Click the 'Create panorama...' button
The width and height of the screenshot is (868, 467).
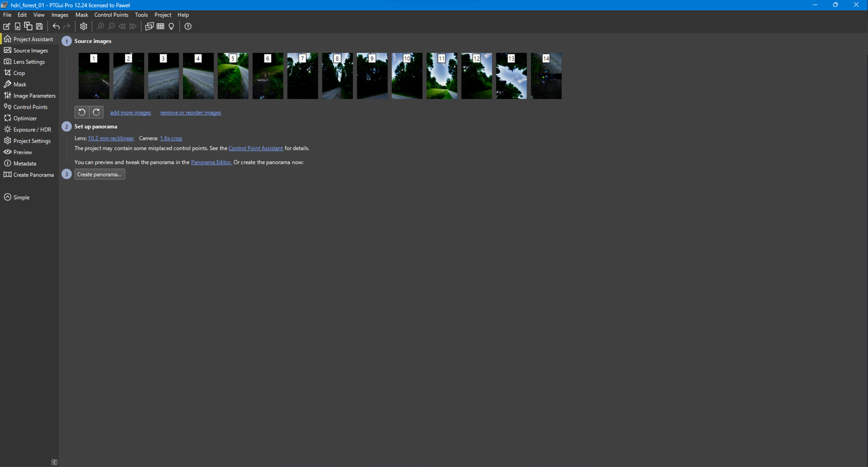click(x=99, y=174)
